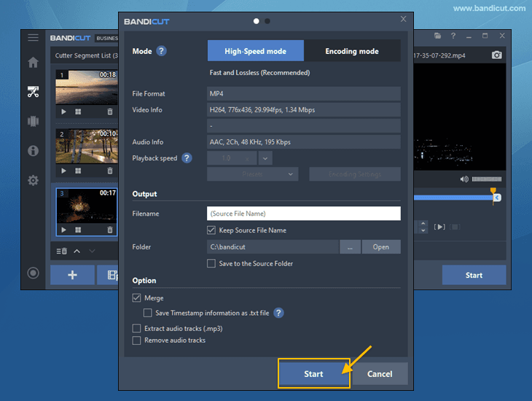Add a segment with the plus button
532x401 pixels.
(72, 275)
